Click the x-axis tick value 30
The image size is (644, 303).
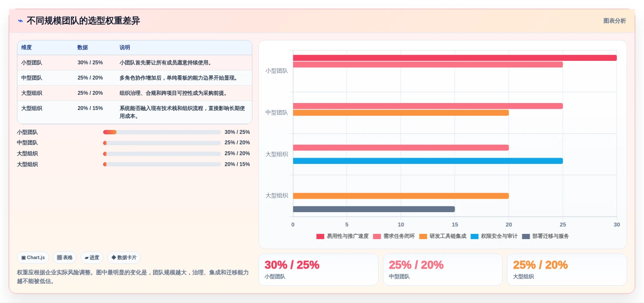click(x=617, y=225)
